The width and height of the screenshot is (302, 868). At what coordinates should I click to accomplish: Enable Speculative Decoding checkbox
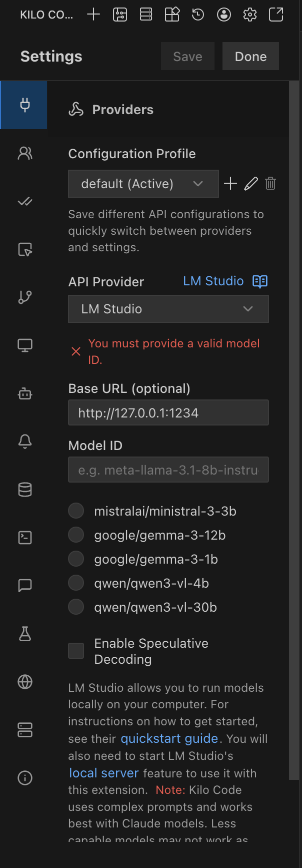[76, 651]
